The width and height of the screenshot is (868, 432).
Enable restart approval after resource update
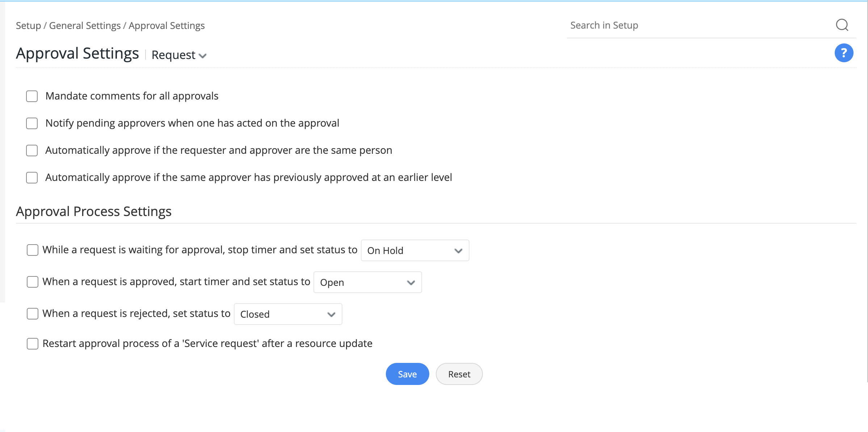coord(32,343)
